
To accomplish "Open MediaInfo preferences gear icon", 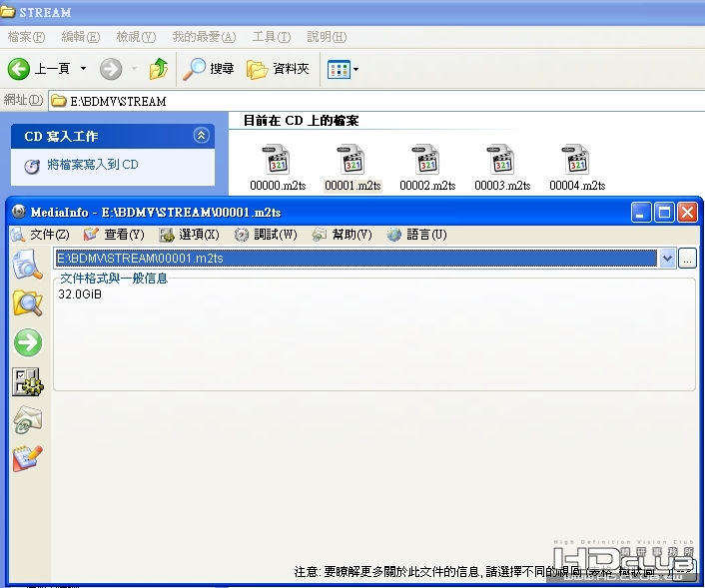I will click(28, 382).
